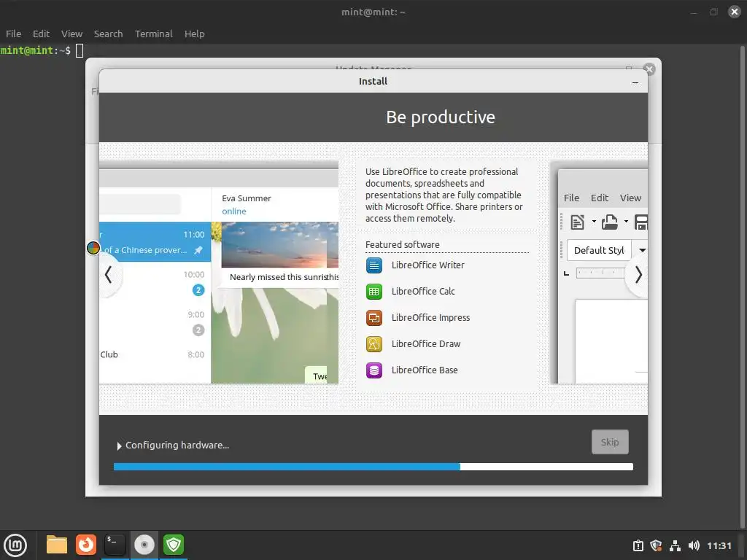Image resolution: width=747 pixels, height=560 pixels.
Task: Click the LibreOffice Calc icon
Action: tap(374, 292)
